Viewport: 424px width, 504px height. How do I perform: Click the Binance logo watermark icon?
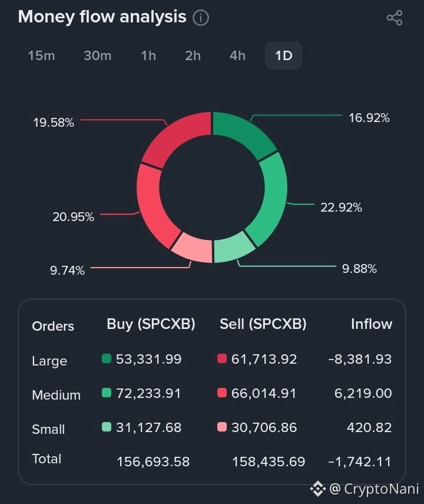tap(317, 489)
